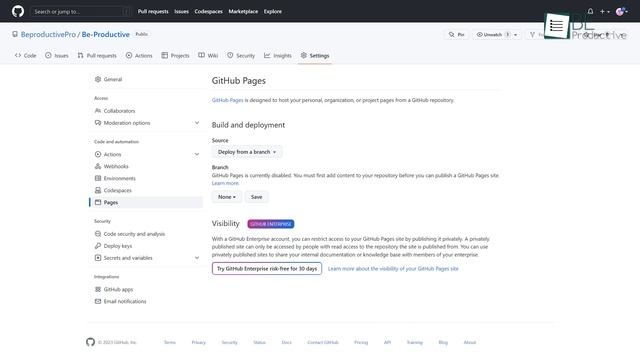The height and width of the screenshot is (360, 640).
Task: Open Environments in sidebar
Action: click(146, 178)
